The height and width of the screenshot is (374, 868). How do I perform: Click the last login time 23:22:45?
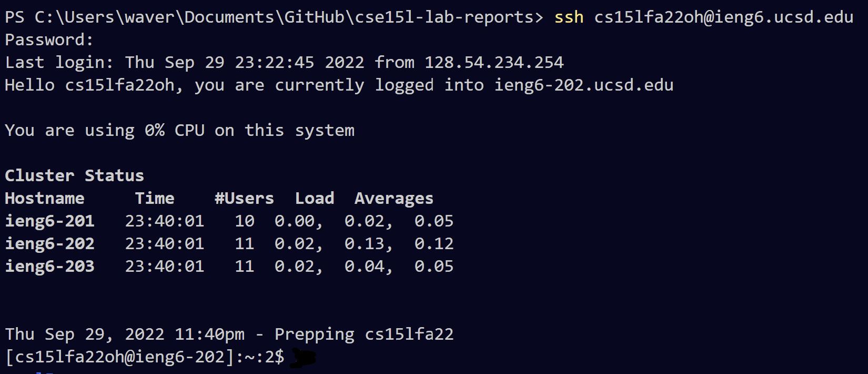(x=274, y=63)
